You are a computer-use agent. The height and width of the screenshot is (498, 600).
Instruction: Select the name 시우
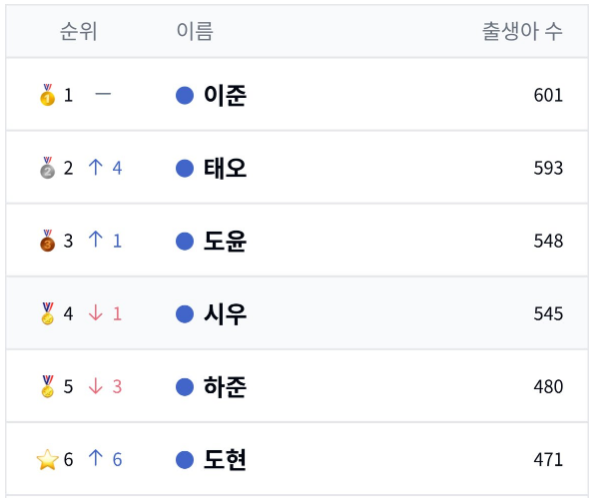[224, 314]
